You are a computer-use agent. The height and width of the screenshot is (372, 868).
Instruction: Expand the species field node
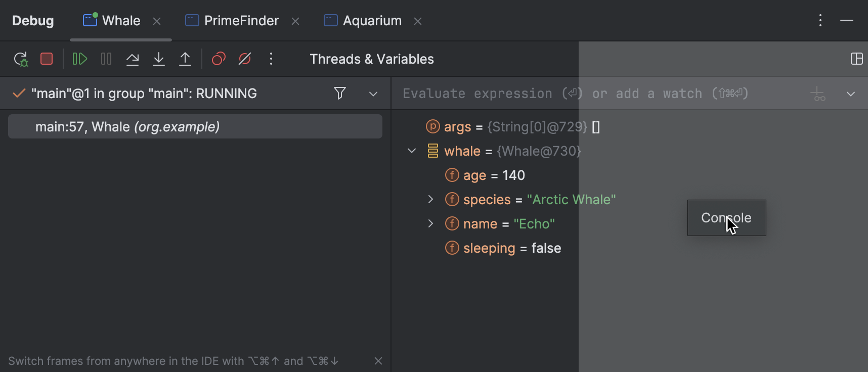[x=430, y=200]
